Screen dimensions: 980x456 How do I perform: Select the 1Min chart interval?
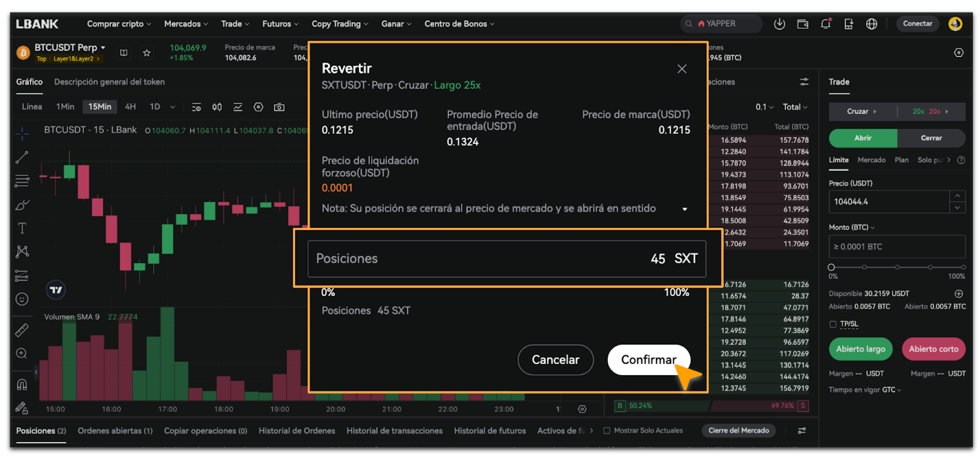coord(65,107)
